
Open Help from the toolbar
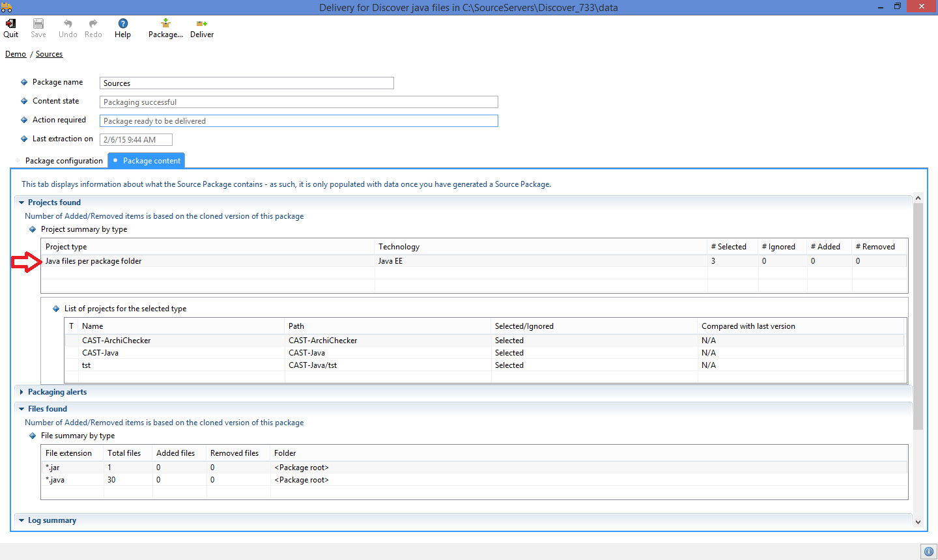pyautogui.click(x=122, y=24)
